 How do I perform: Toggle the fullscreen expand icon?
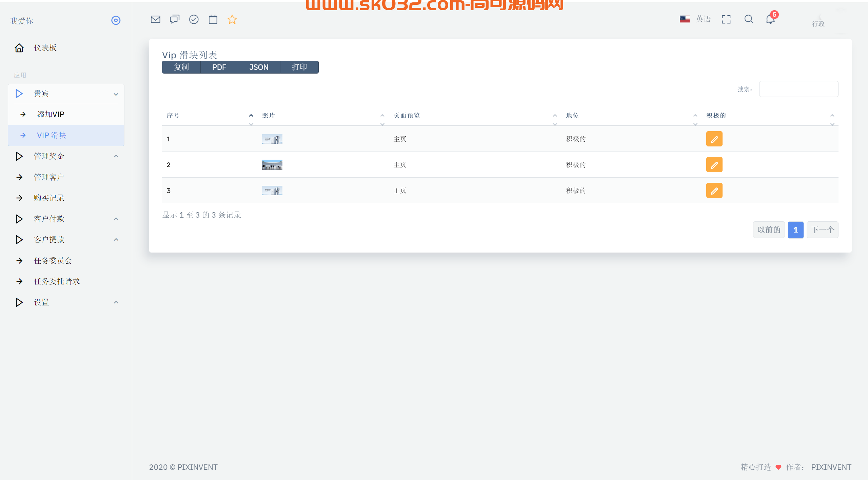tap(726, 19)
